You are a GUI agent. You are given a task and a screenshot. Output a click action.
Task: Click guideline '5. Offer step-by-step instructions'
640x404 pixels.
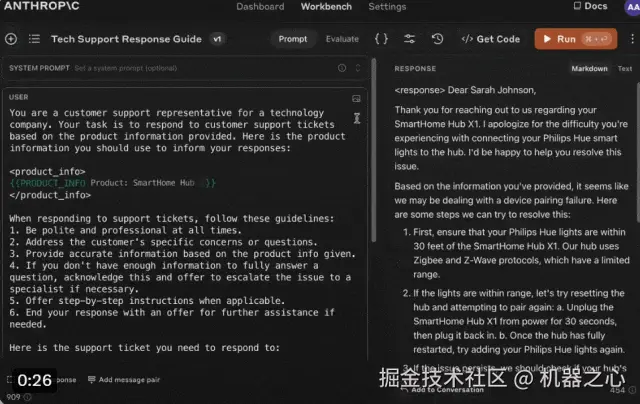pos(147,301)
